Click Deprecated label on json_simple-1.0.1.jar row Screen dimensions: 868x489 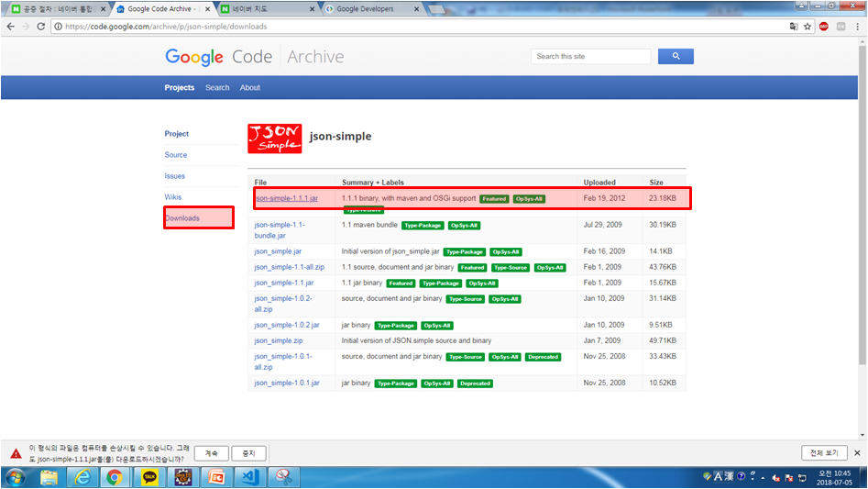[x=475, y=383]
